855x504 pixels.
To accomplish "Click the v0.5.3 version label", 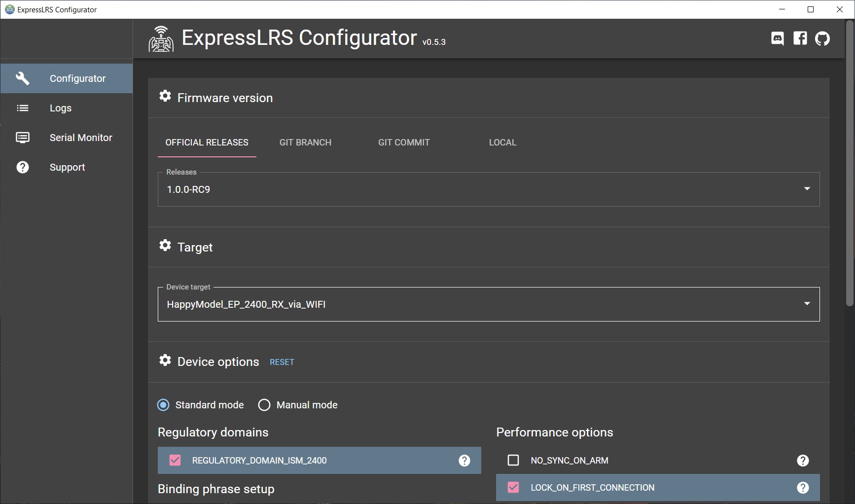I will [434, 42].
